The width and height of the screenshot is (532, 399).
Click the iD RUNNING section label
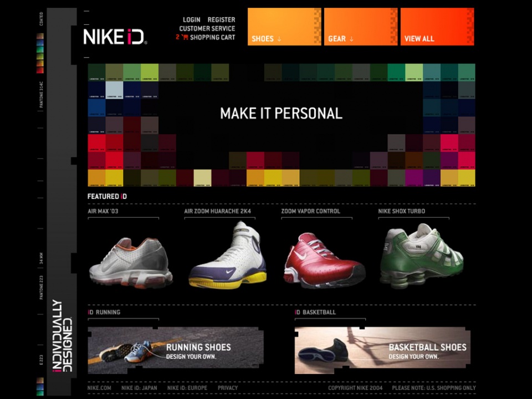pyautogui.click(x=104, y=312)
